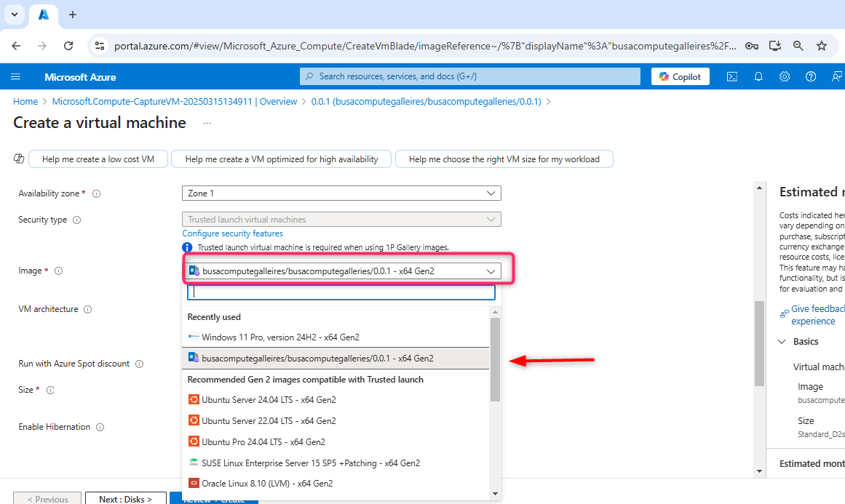Click the browser forward arrow
Viewport: 845px width, 504px height.
coord(42,46)
